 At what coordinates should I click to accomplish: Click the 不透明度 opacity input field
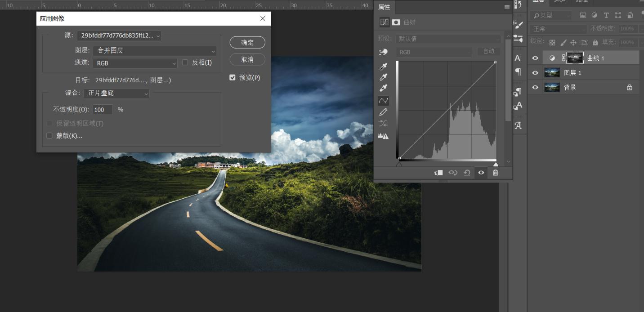click(x=103, y=109)
